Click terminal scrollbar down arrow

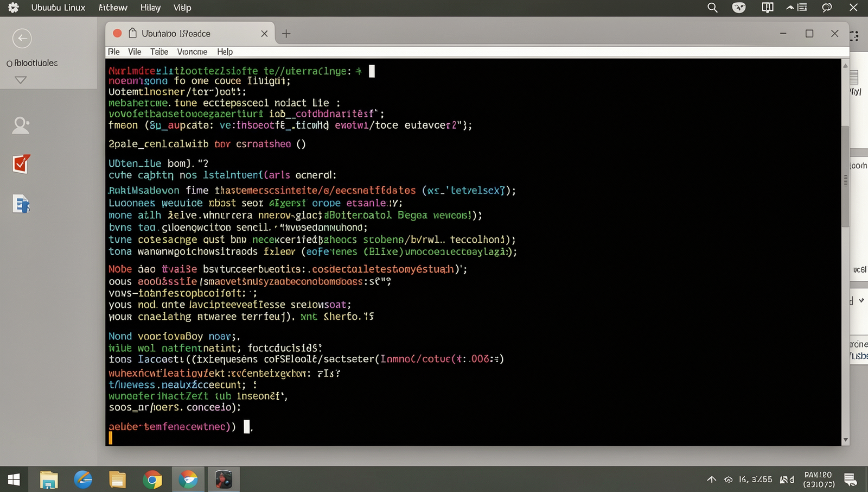[845, 440]
